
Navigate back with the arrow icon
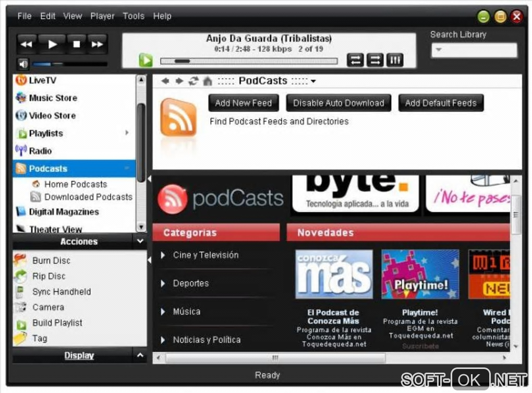(165, 81)
